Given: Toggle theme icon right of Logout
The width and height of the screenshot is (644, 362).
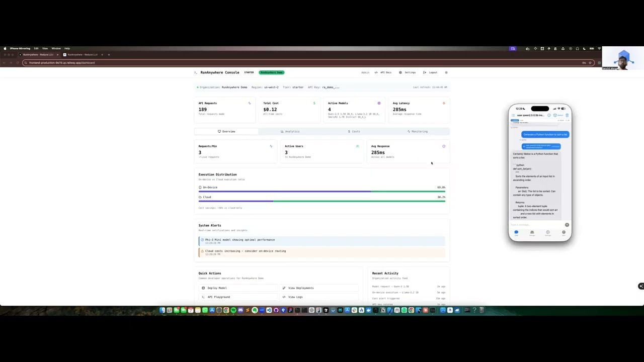Looking at the screenshot, I should [446, 72].
